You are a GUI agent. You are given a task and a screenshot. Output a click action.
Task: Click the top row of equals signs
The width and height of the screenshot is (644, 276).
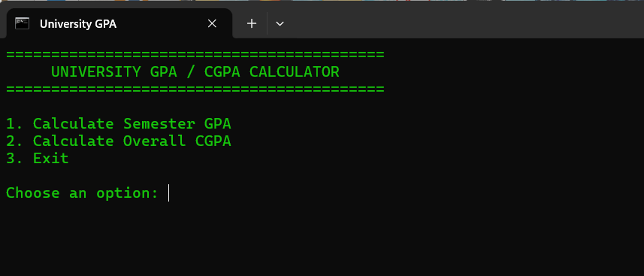coord(195,55)
